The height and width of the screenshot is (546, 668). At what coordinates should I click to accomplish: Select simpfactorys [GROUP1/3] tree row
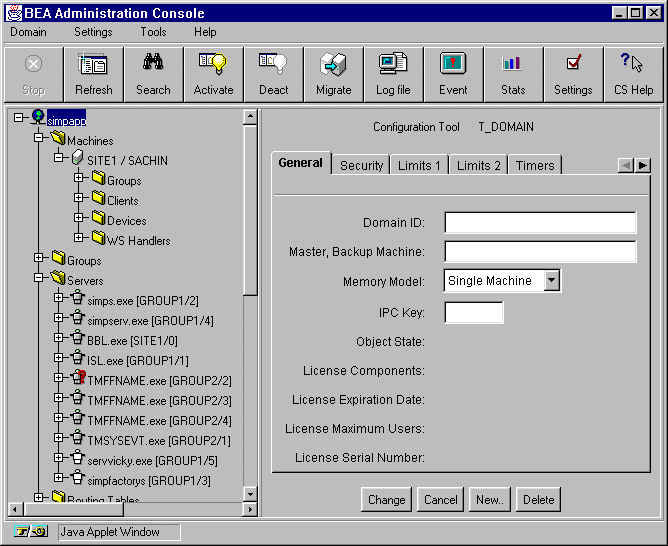(x=149, y=481)
